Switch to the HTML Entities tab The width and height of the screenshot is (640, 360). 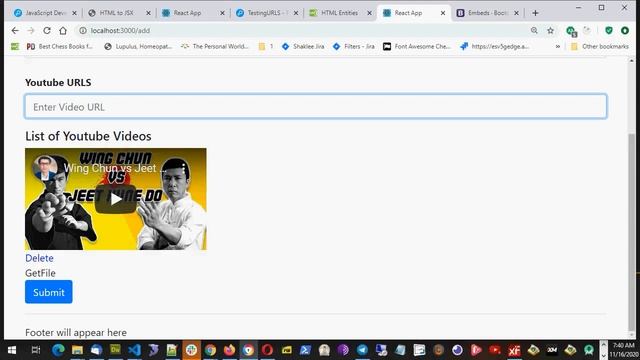click(x=339, y=13)
